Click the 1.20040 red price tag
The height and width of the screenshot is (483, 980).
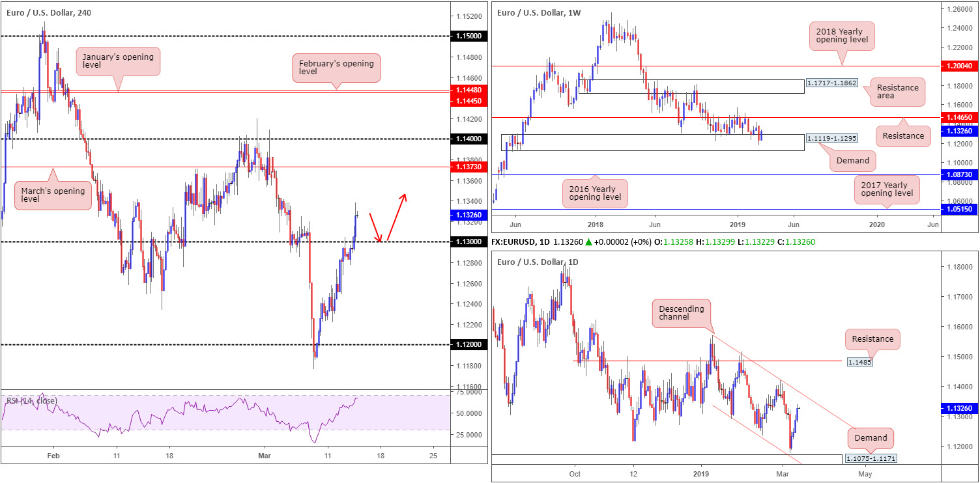960,66
